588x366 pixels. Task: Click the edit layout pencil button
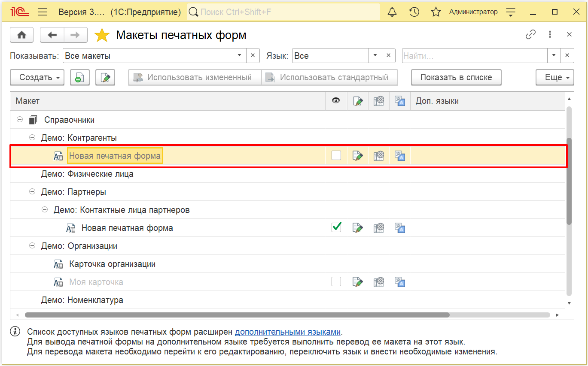105,78
